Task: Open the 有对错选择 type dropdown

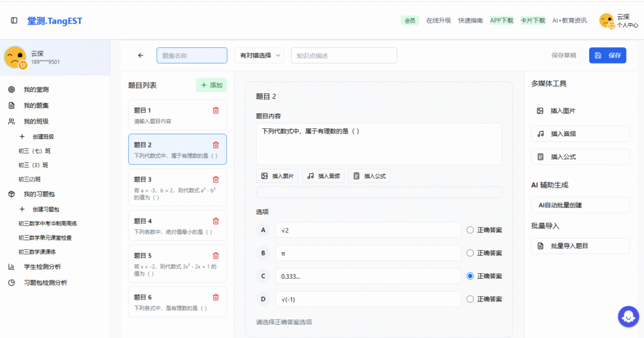Action: (x=259, y=55)
